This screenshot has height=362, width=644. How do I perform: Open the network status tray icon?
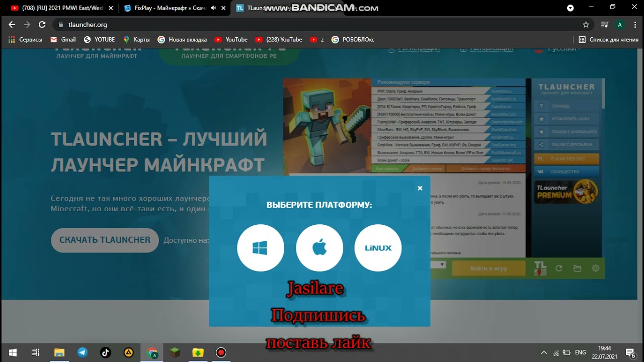point(556,352)
